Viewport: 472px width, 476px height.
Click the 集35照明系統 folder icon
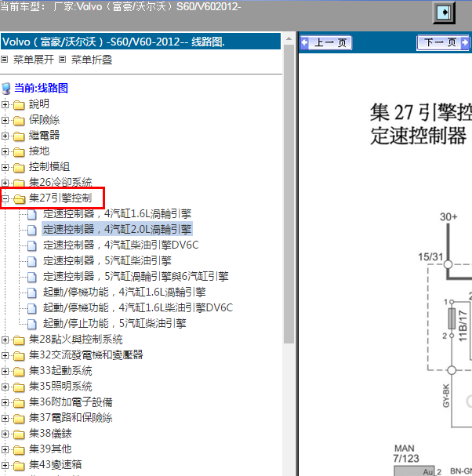(19, 387)
